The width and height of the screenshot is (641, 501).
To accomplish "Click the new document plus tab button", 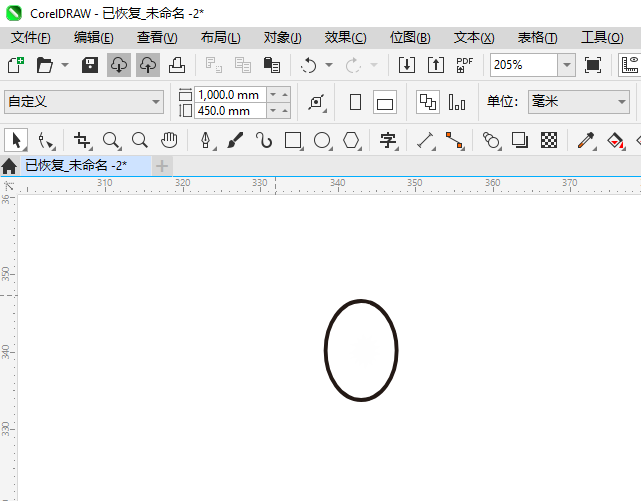I will click(x=162, y=165).
